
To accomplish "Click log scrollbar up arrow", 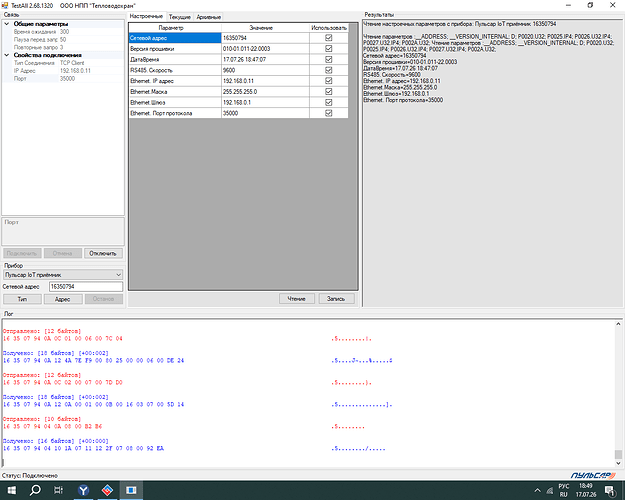I will [618, 324].
